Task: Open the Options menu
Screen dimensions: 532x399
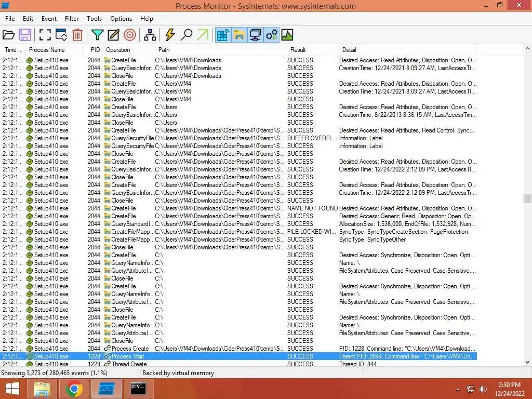Action: point(121,19)
